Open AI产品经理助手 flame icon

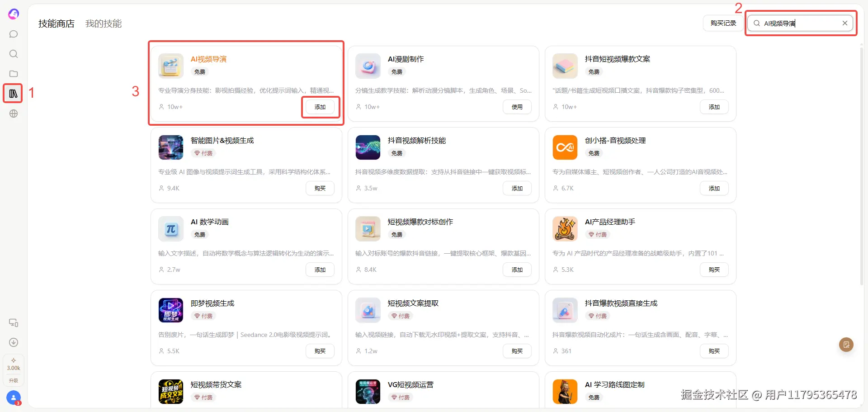(565, 229)
